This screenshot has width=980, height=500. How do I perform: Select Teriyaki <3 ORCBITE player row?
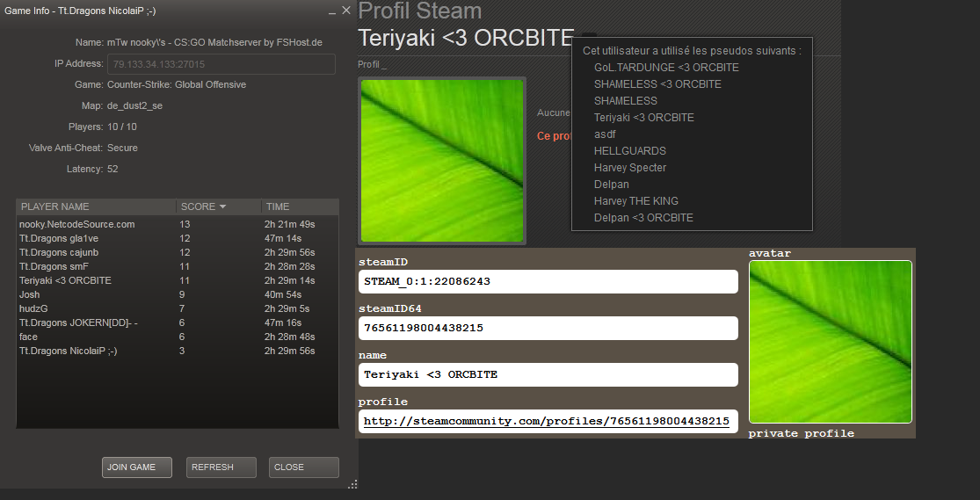point(66,280)
